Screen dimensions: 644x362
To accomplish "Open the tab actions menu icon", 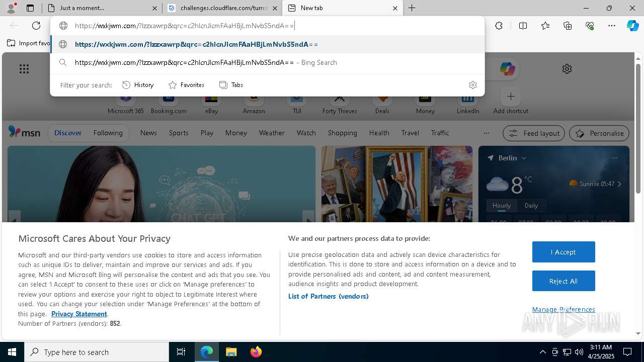I will (30, 8).
